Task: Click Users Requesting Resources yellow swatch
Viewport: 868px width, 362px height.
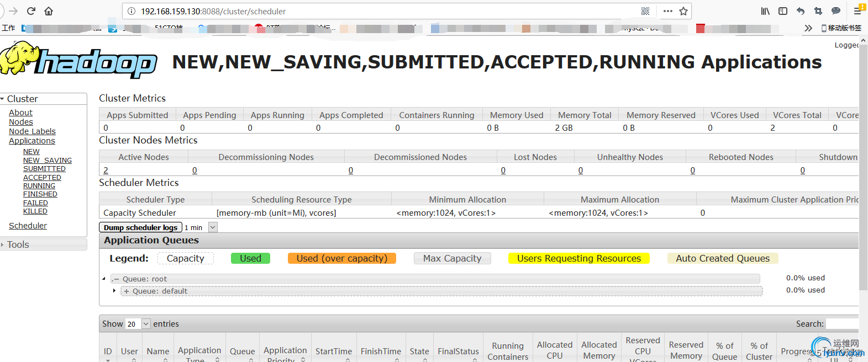Action: (x=579, y=258)
